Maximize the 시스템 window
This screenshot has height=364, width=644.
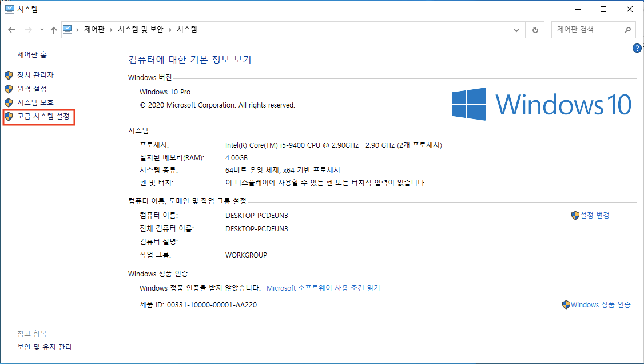pos(603,9)
